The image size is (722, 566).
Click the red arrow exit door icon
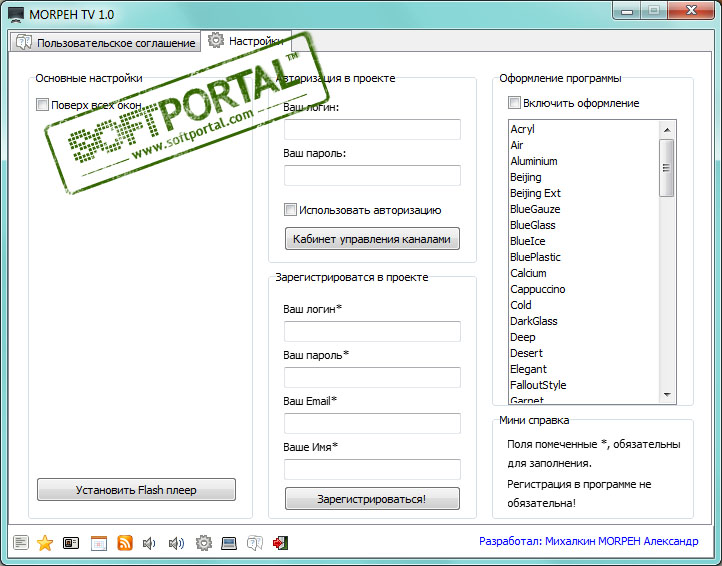click(280, 543)
